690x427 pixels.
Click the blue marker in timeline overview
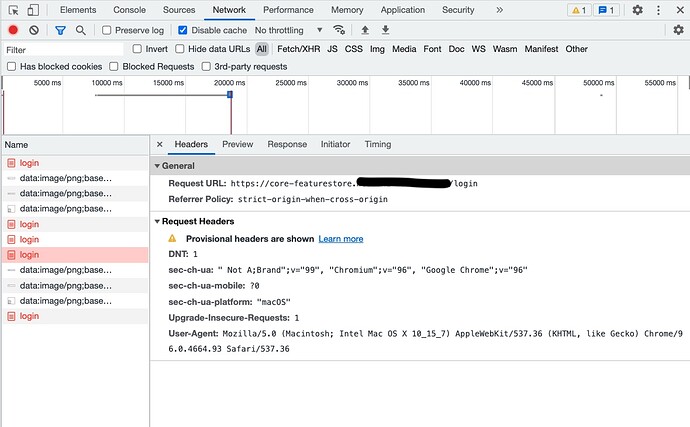[230, 94]
